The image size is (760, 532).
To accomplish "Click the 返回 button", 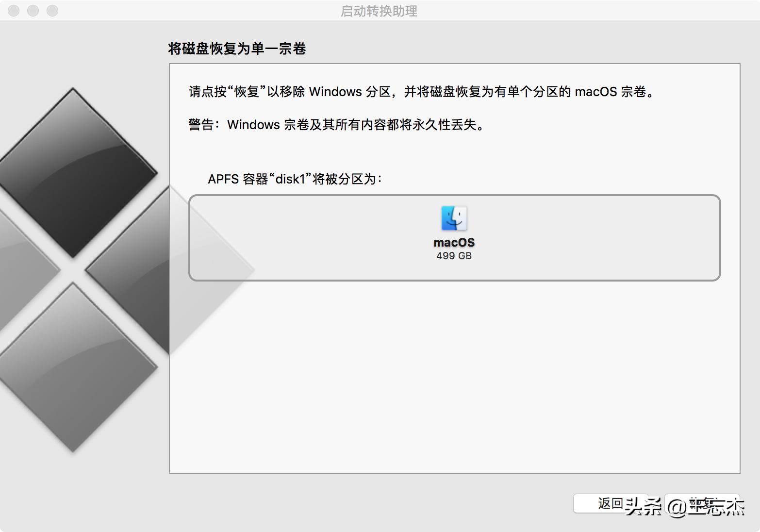I will click(x=611, y=503).
